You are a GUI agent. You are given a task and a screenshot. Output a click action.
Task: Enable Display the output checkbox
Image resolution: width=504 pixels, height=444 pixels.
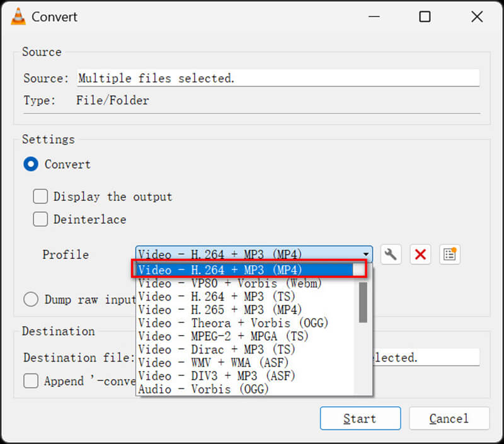point(40,196)
